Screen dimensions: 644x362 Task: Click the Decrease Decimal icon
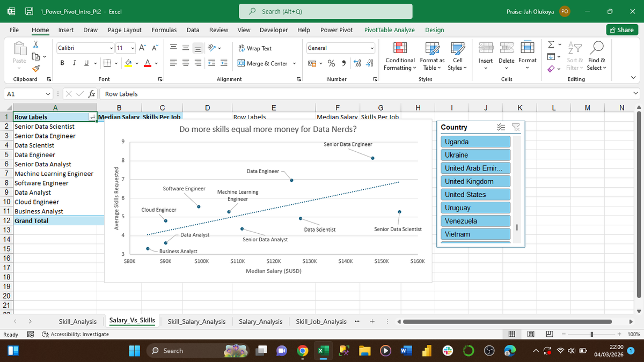(x=370, y=63)
